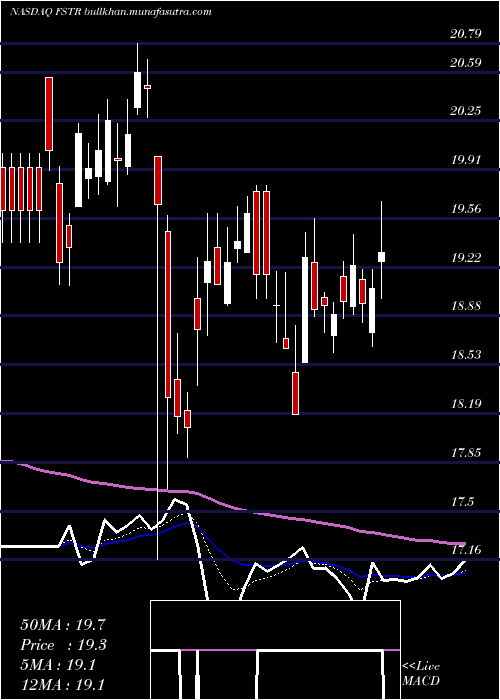Click the 20.59 price label
The height and width of the screenshot is (700, 500).
466,63
